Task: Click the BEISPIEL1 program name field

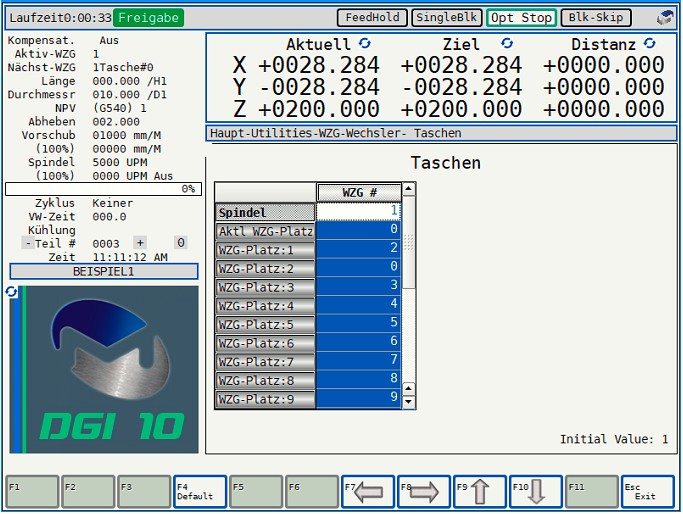Action: tap(104, 271)
